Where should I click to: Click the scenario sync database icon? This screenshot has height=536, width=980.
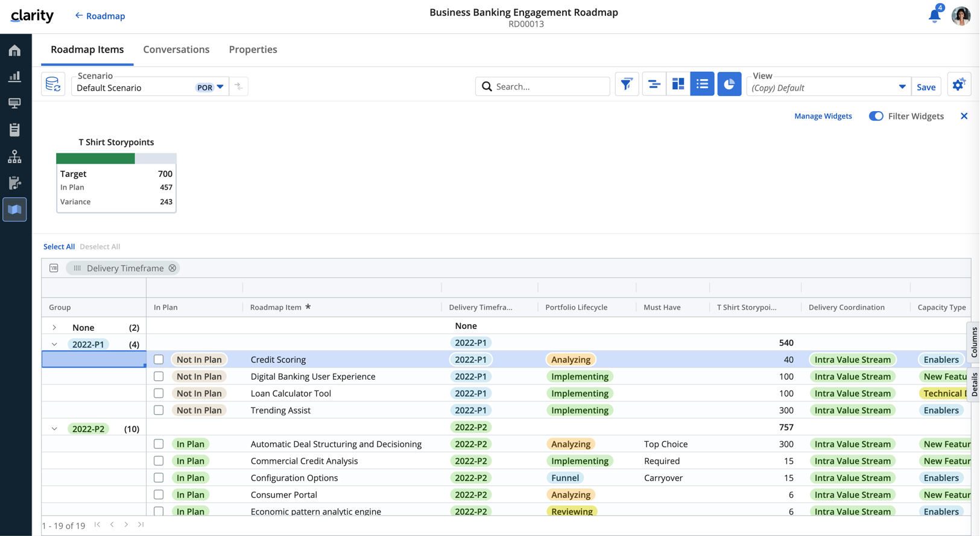coord(53,85)
